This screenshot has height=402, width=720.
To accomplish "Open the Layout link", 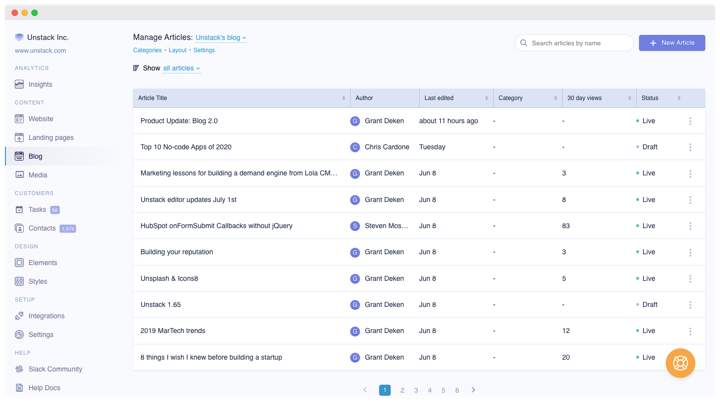I will 177,50.
